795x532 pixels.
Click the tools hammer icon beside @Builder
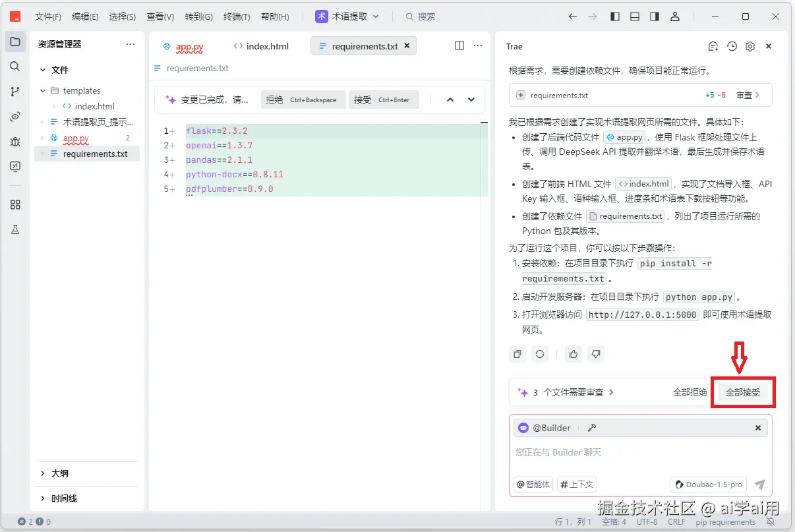pos(592,428)
